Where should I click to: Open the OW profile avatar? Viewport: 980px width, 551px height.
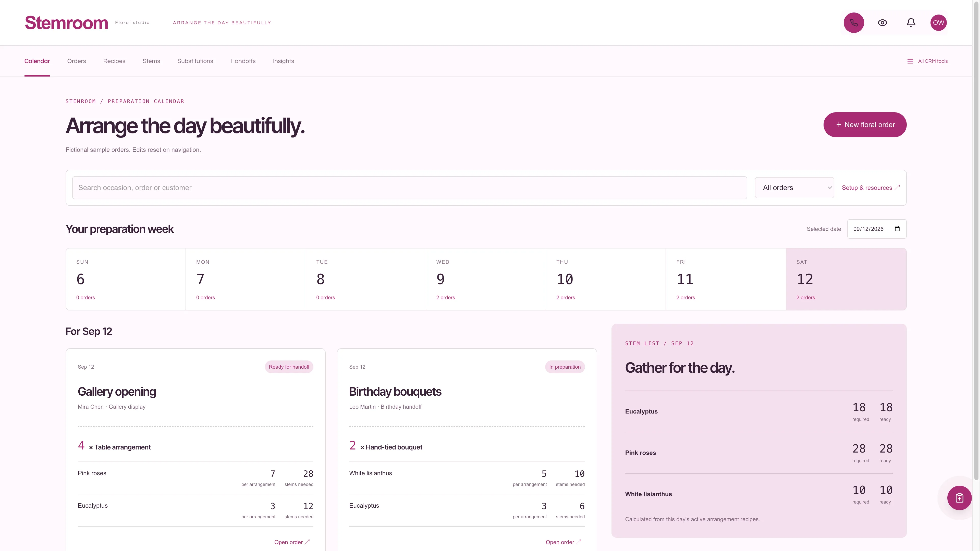(938, 23)
